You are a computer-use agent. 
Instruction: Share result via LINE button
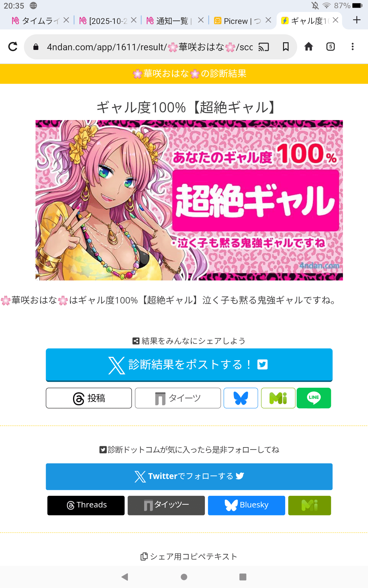pyautogui.click(x=314, y=398)
